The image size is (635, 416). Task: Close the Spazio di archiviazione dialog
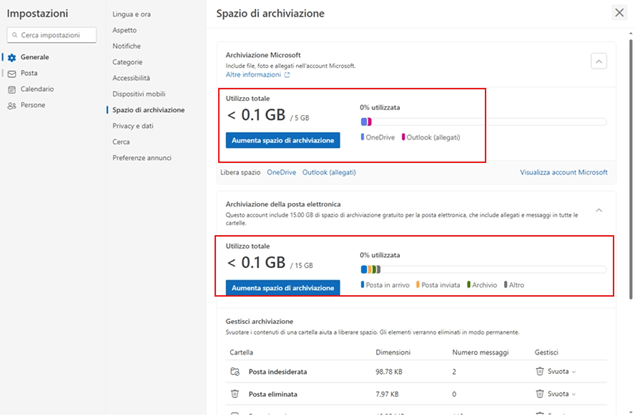point(619,13)
